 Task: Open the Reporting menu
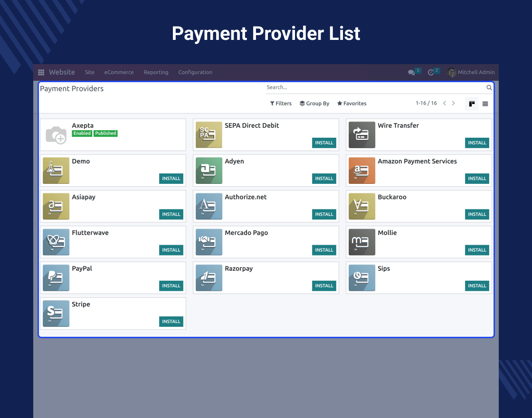(156, 72)
